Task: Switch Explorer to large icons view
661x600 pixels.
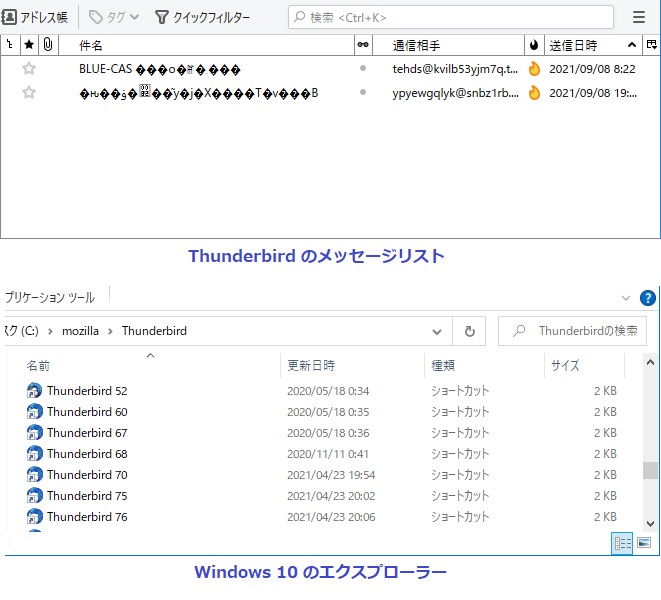Action: [x=644, y=543]
